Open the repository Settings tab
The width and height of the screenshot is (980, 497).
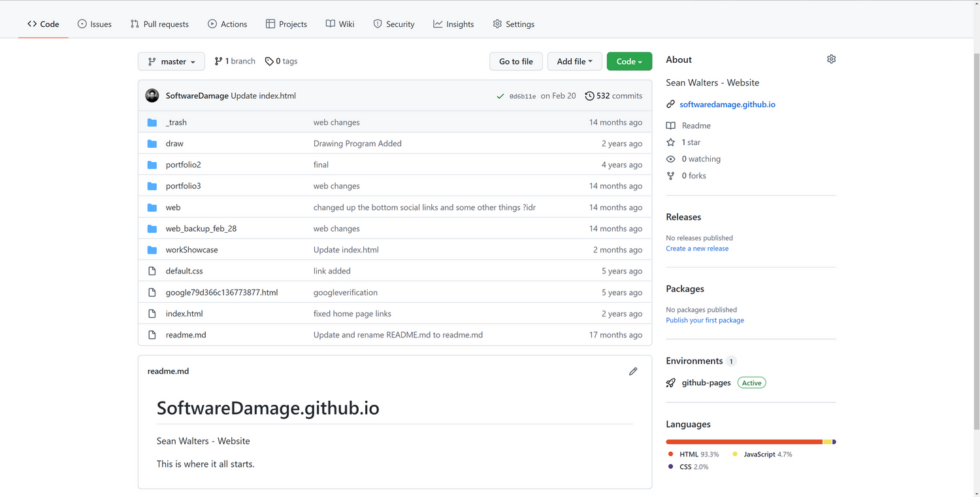click(x=514, y=24)
